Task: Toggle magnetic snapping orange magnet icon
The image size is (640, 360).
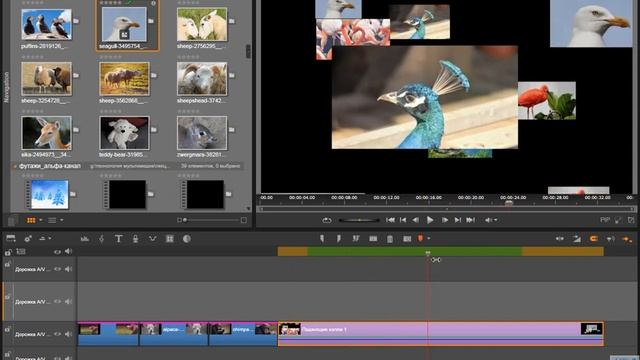Action: point(593,239)
